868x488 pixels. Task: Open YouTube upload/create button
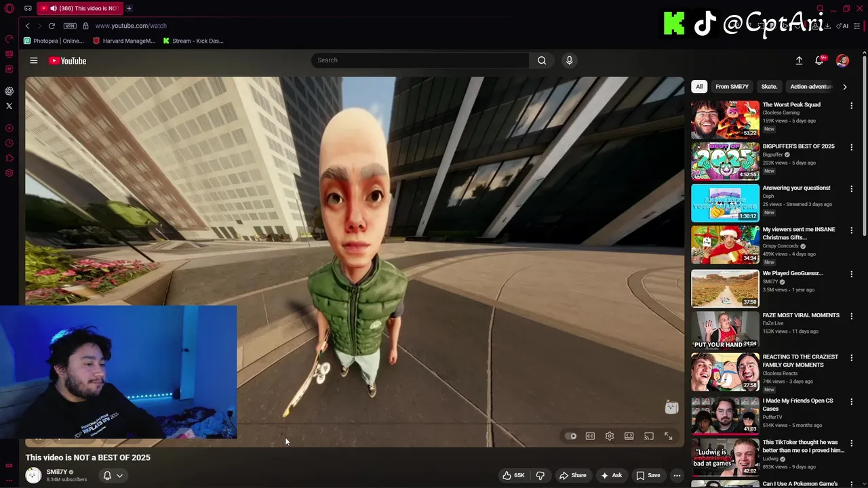click(799, 61)
